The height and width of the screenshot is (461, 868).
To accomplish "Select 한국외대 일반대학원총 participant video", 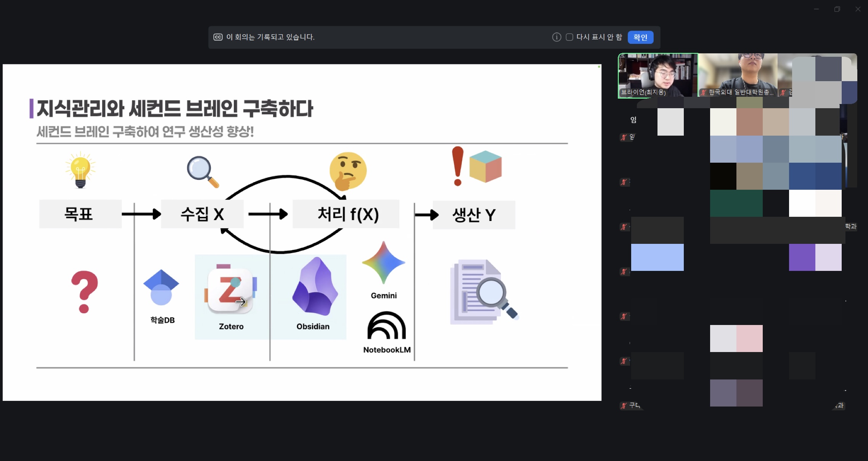I will point(737,75).
